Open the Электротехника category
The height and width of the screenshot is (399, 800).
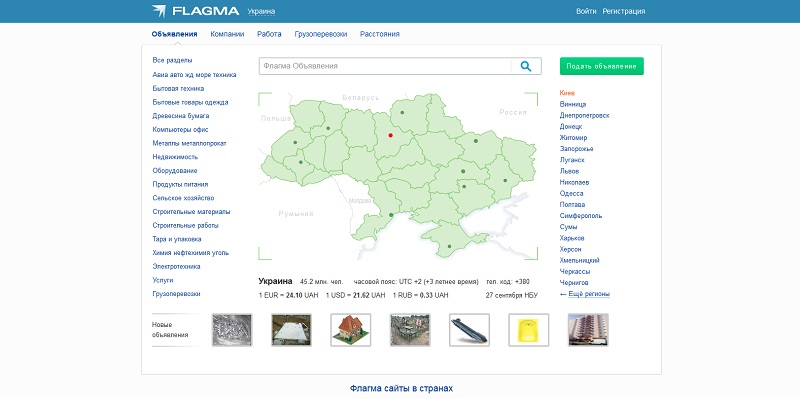176,266
